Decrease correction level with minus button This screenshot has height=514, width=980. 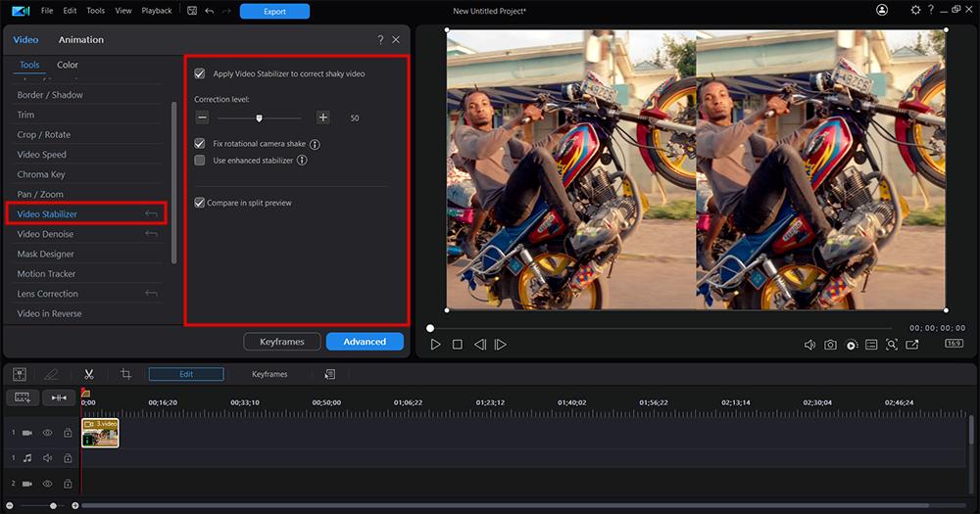point(202,117)
